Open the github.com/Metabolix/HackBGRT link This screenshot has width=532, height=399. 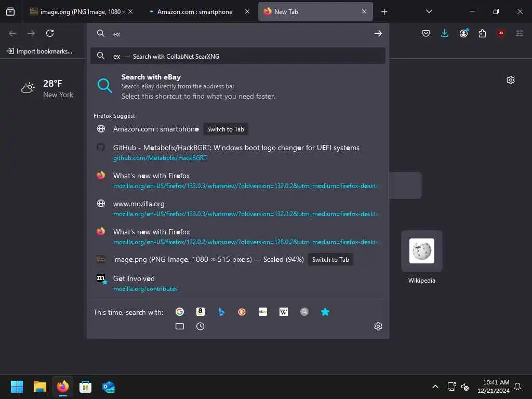pos(160,158)
